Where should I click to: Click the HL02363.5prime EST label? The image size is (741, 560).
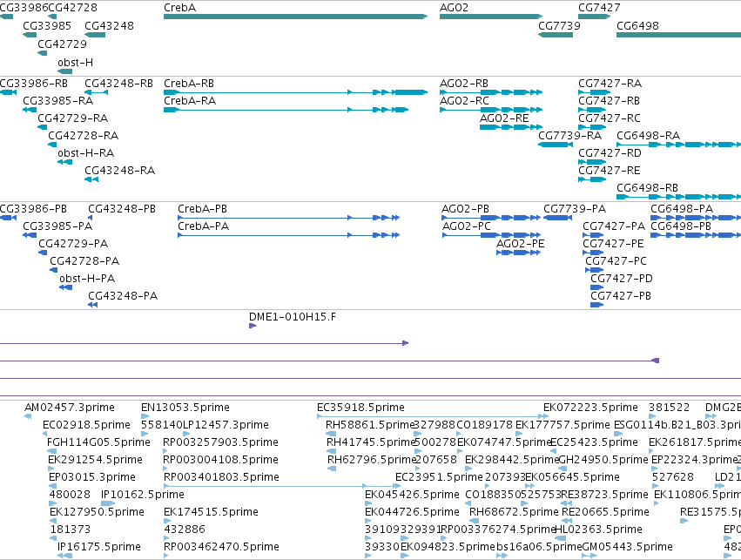tap(599, 530)
